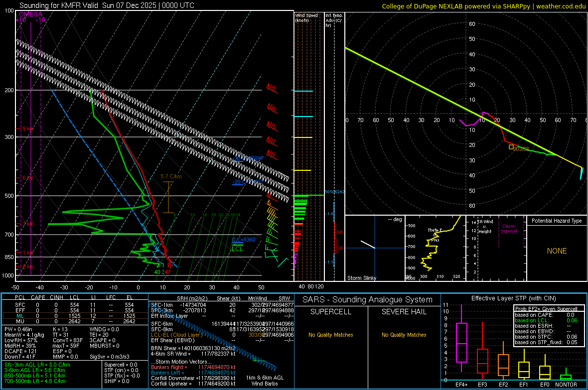588x390 pixels.
Task: Click the 'SR Wind v. Height' inset label
Action: [x=485, y=227]
